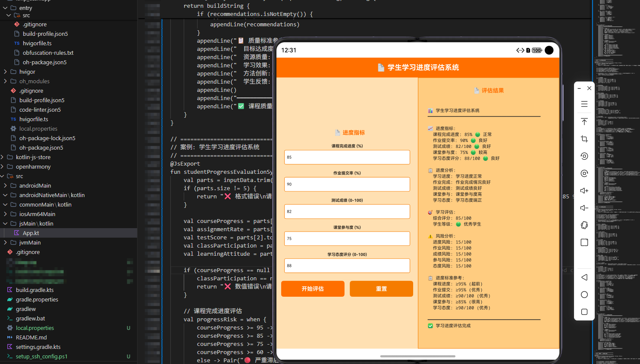Click the code minimap on the right
Screen dimensions: 640x364
(x=616, y=182)
